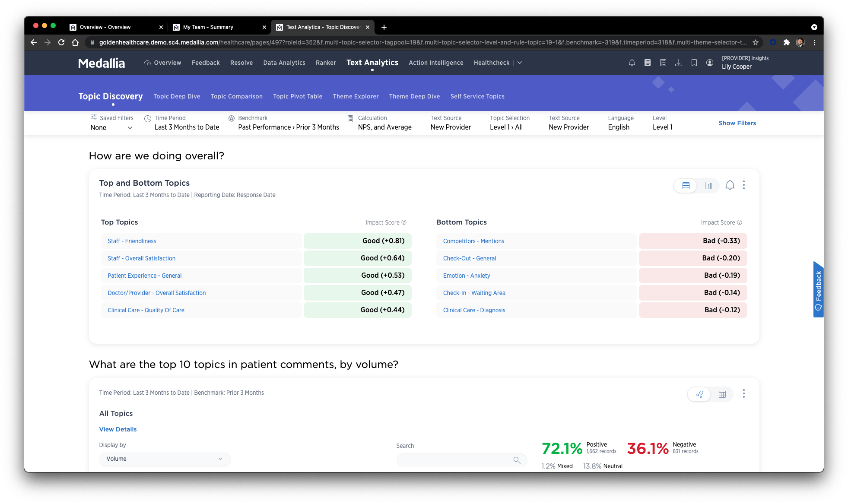Click the 36.1% Negative value
Screen dimensions: 848x504
pos(648,449)
